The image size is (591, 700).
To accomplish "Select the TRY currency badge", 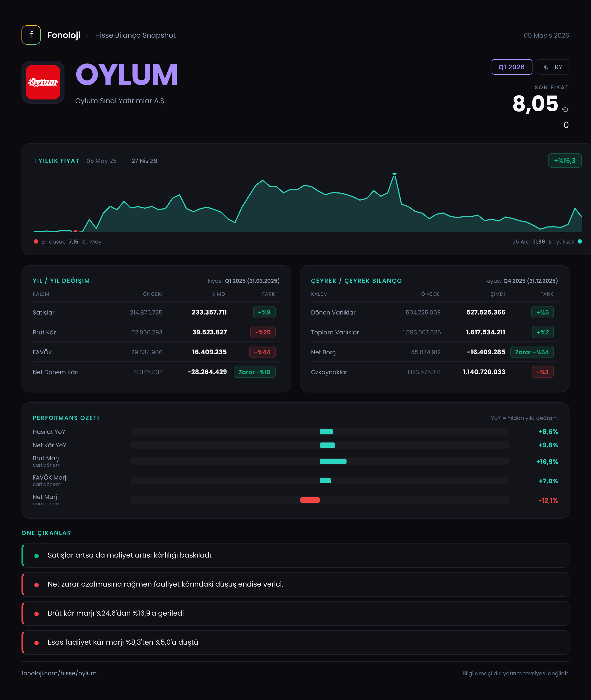I will pyautogui.click(x=553, y=67).
